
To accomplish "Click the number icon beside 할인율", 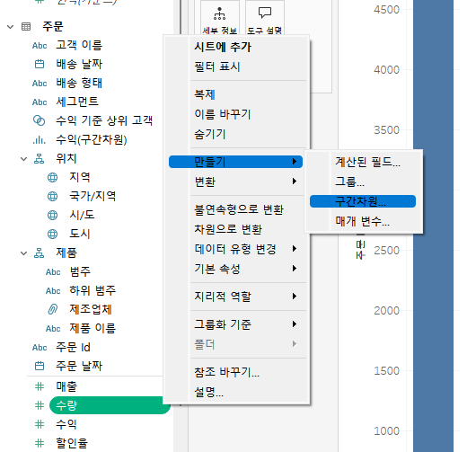I will 40,443.
